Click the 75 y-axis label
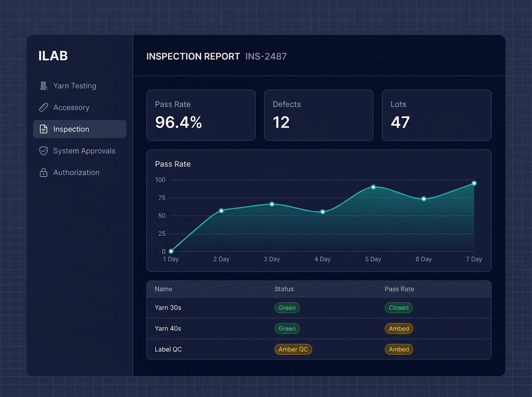This screenshot has width=532, height=397. [x=162, y=198]
